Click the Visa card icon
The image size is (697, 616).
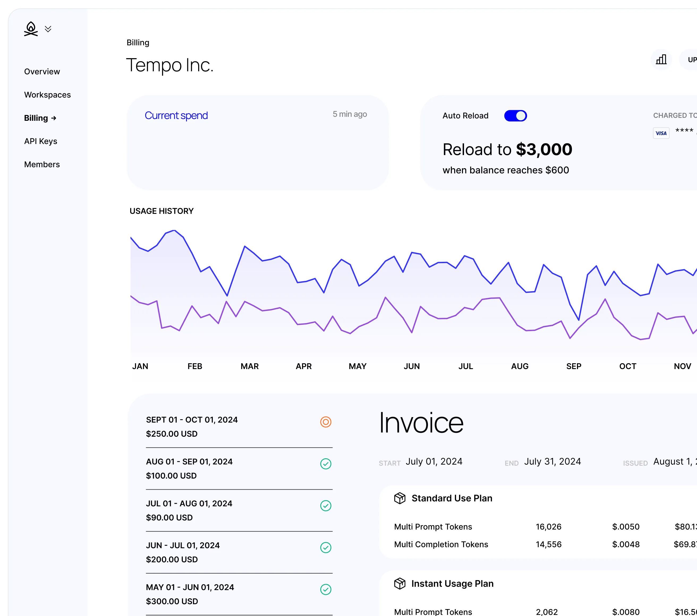(661, 133)
